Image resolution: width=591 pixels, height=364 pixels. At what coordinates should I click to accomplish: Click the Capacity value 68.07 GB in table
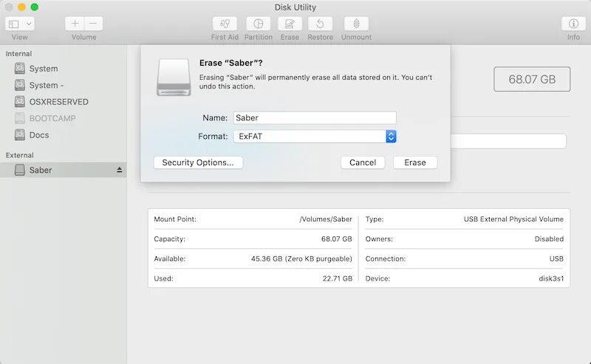[337, 239]
